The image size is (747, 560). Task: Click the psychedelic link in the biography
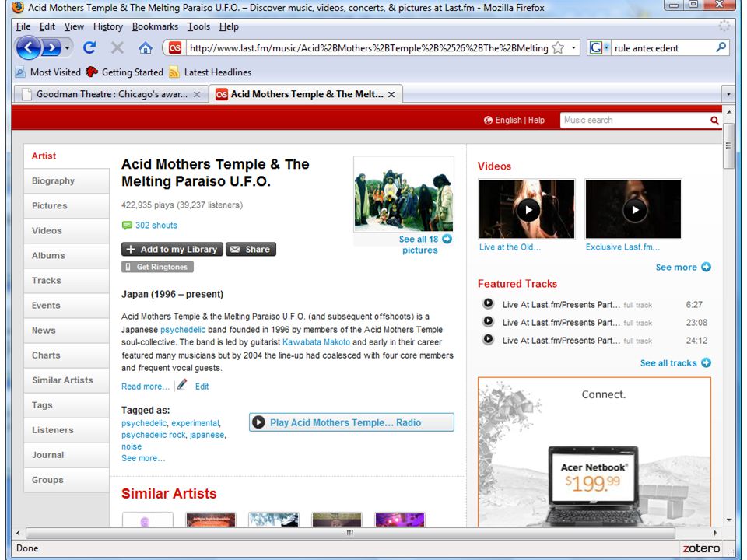click(x=183, y=330)
